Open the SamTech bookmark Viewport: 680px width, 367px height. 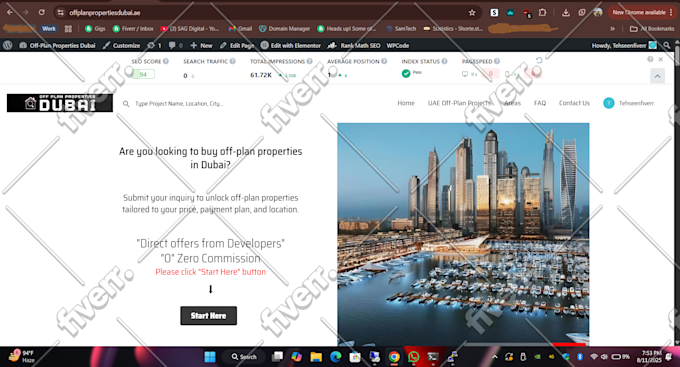click(401, 29)
